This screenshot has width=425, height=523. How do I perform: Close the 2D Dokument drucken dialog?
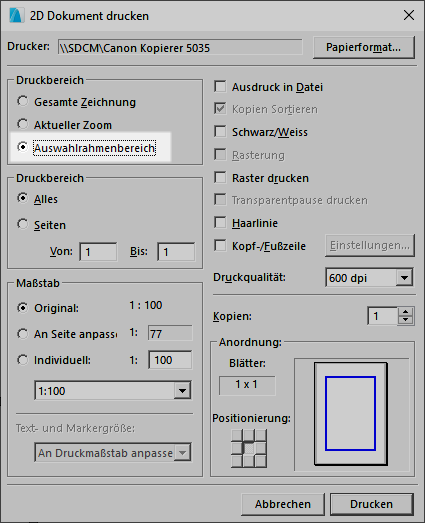coord(409,15)
